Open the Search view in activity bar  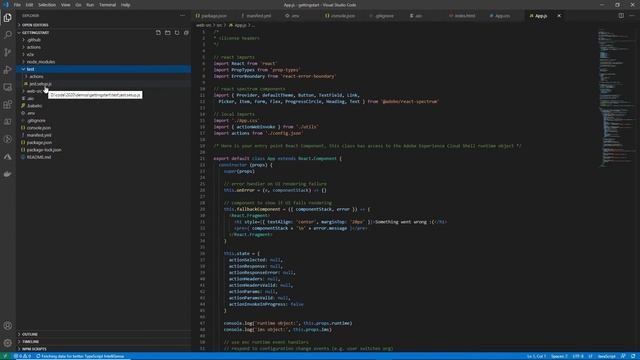[7, 35]
